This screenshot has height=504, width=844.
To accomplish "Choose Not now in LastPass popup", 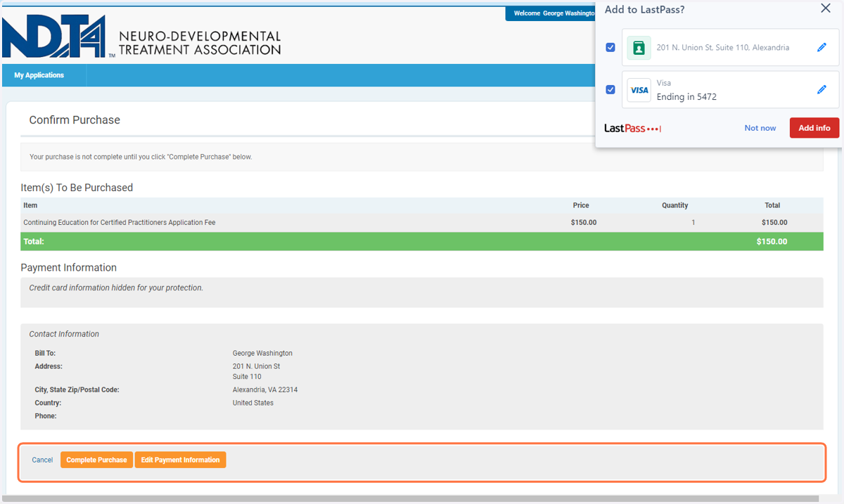I will (760, 128).
